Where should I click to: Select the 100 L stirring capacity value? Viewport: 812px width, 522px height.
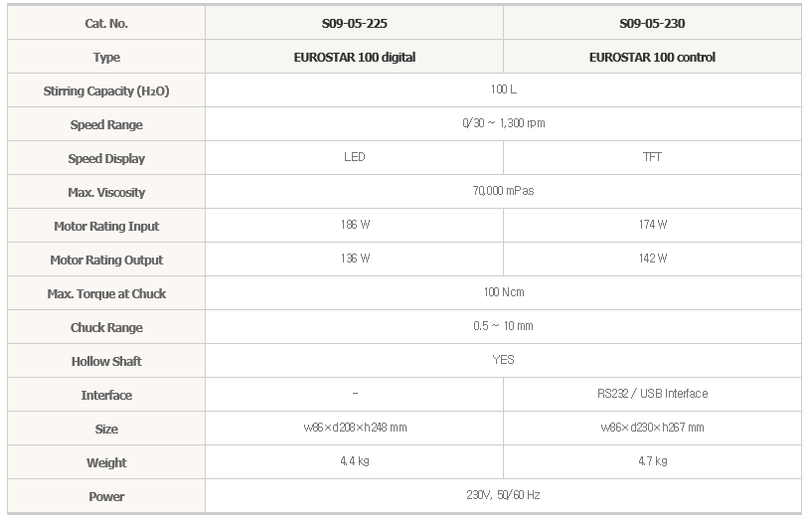pos(503,89)
